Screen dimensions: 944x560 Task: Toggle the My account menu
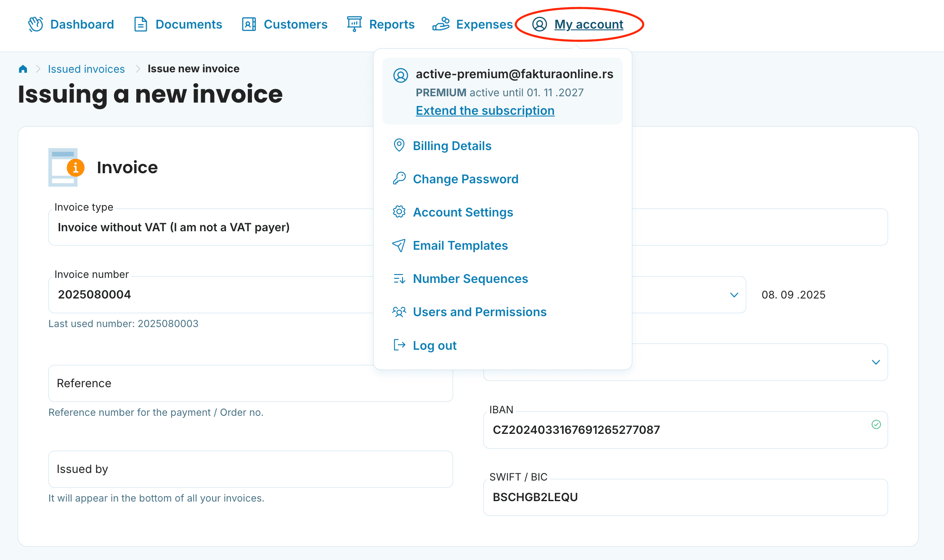coord(588,24)
